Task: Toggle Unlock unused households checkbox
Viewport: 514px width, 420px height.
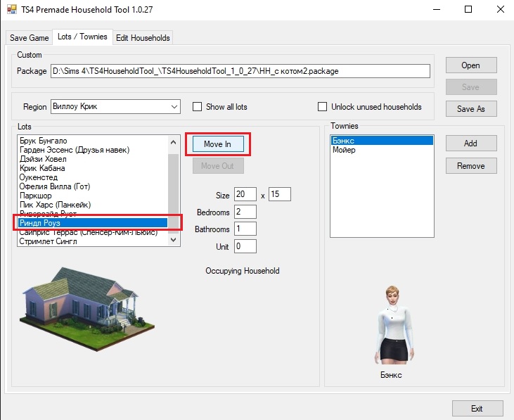Action: point(323,107)
